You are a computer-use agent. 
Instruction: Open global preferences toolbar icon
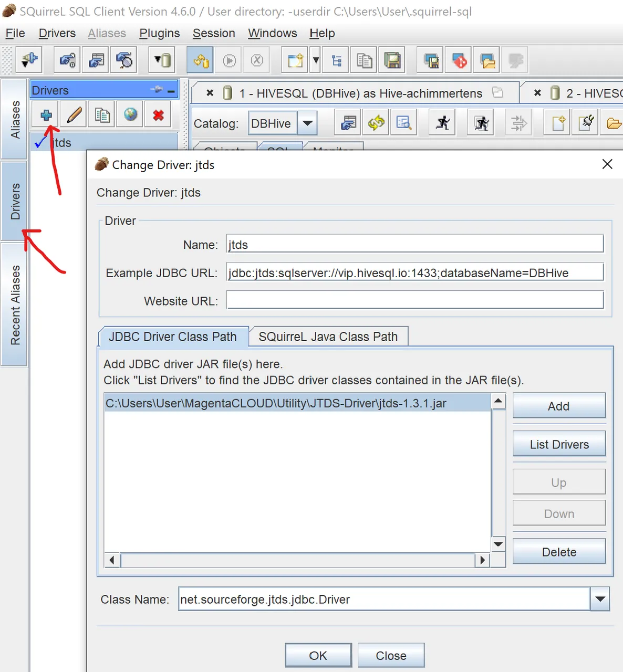(x=68, y=60)
